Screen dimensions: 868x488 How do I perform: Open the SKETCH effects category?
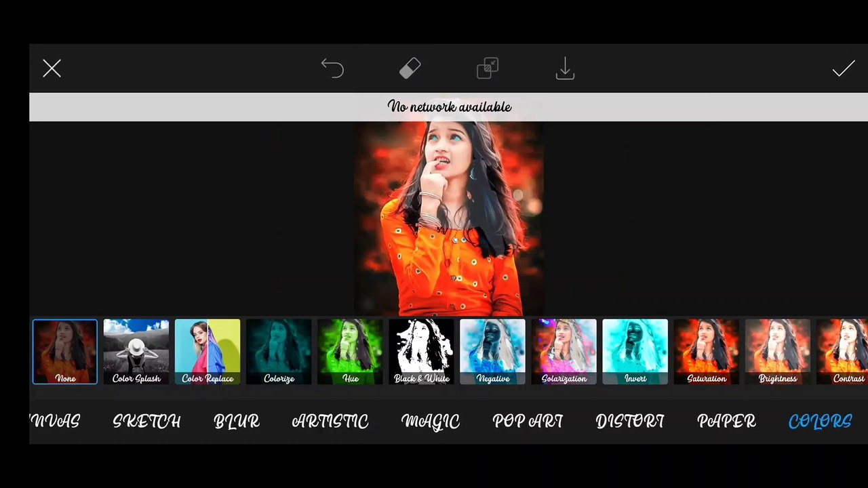(146, 422)
